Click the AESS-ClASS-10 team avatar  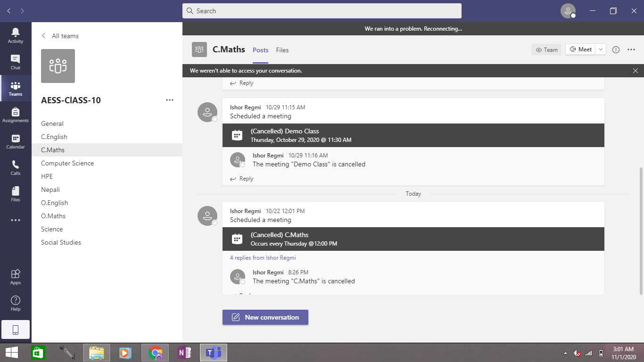click(58, 66)
